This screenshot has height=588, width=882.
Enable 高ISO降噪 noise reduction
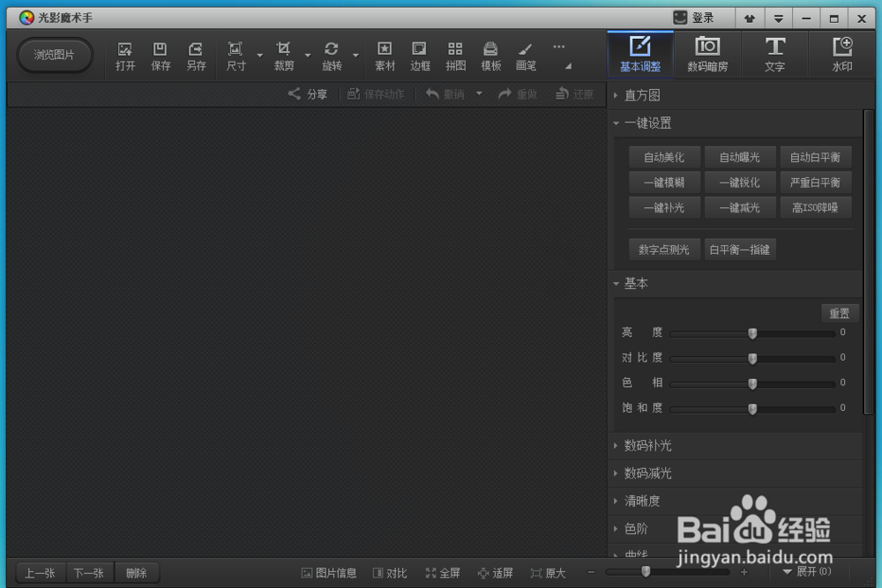tap(816, 208)
